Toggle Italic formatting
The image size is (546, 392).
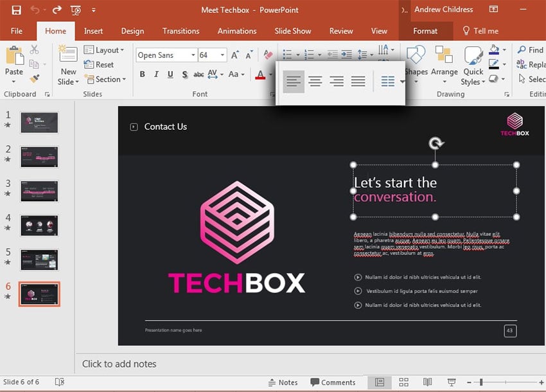click(x=155, y=75)
